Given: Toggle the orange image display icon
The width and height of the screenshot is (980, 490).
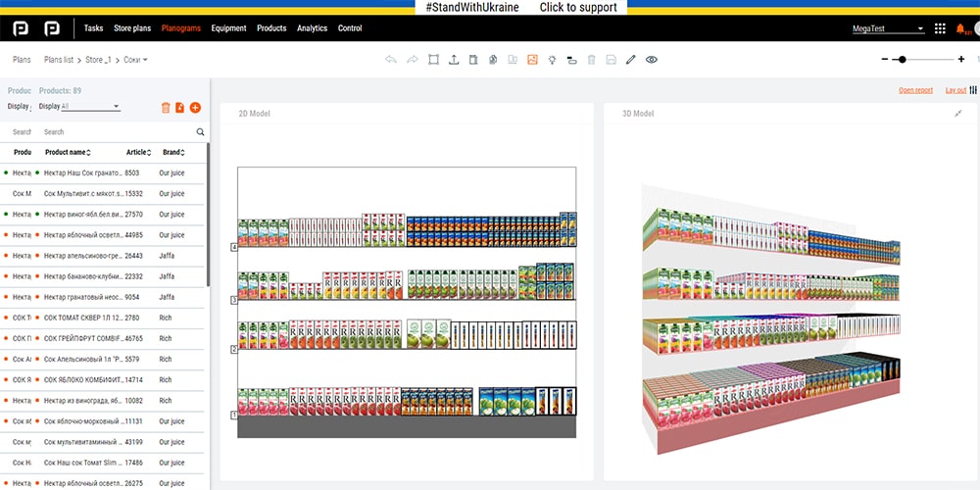Looking at the screenshot, I should coord(532,60).
